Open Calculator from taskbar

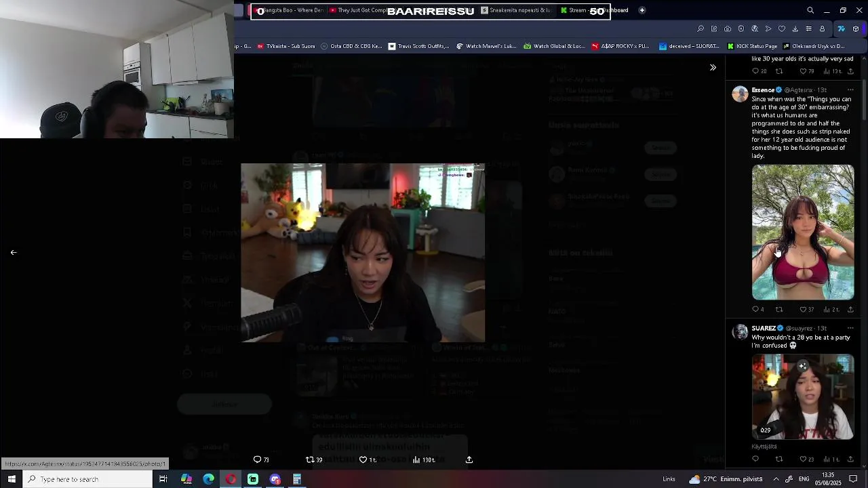coord(297,479)
